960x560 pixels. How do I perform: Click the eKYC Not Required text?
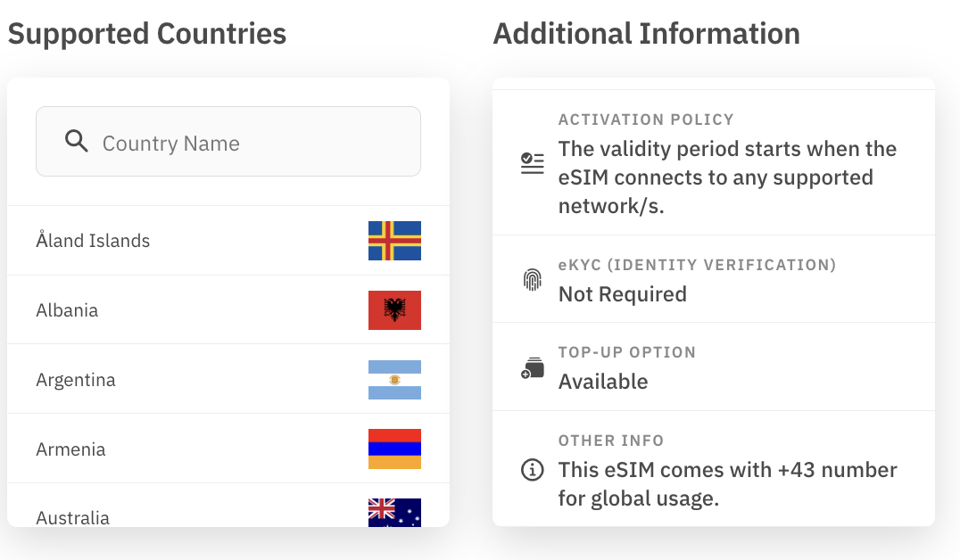click(x=623, y=293)
